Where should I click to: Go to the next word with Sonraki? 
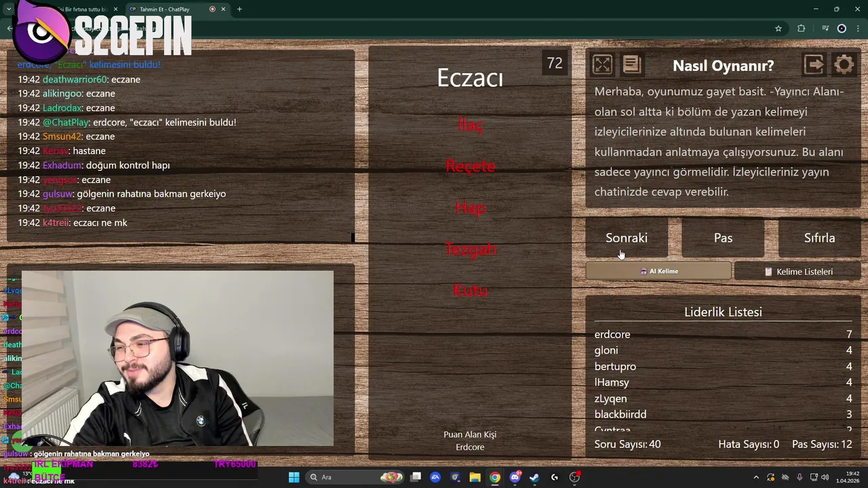coord(627,238)
